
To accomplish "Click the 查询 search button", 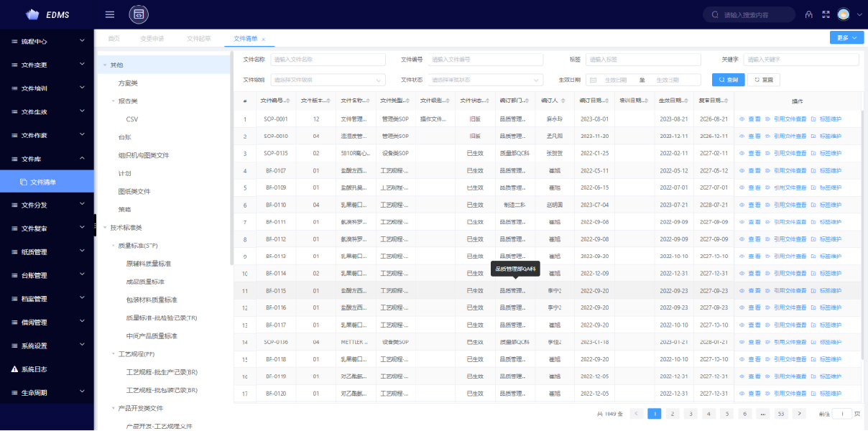I will pos(728,80).
